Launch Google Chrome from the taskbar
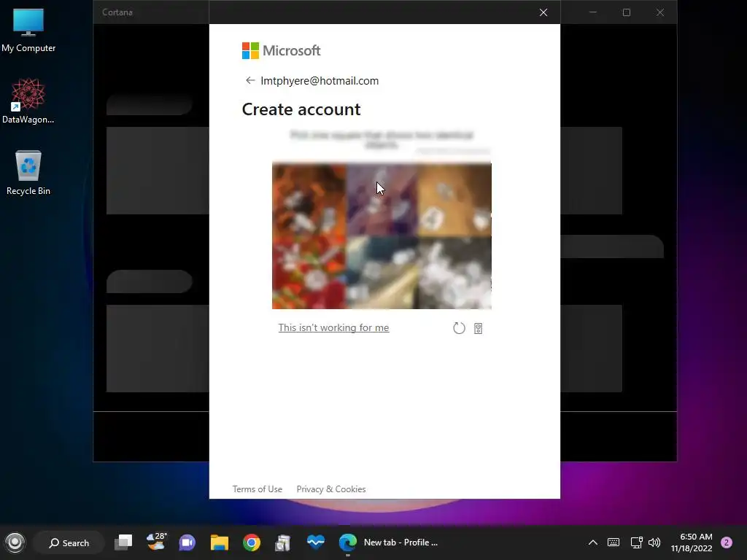This screenshot has height=560, width=747. [252, 542]
